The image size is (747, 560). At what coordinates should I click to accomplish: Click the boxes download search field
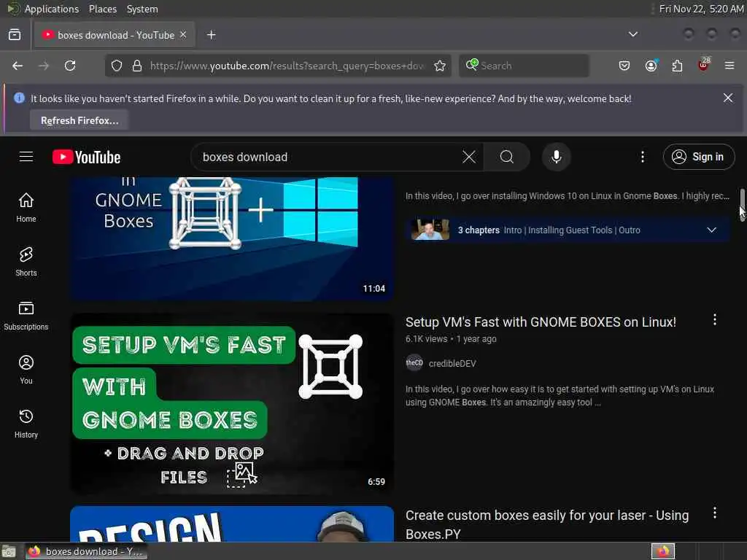point(329,157)
